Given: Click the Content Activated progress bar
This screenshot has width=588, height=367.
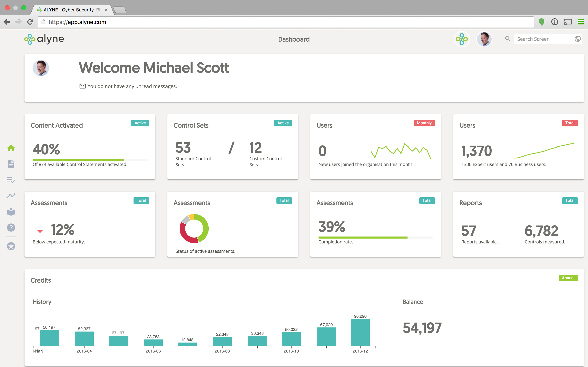Looking at the screenshot, I should click(x=90, y=160).
